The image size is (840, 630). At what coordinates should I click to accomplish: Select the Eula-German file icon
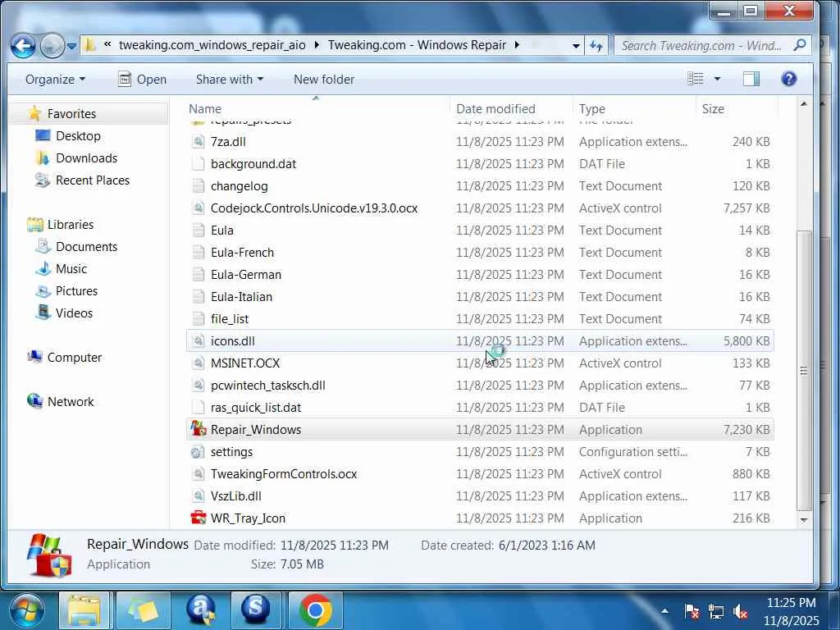[x=199, y=274]
